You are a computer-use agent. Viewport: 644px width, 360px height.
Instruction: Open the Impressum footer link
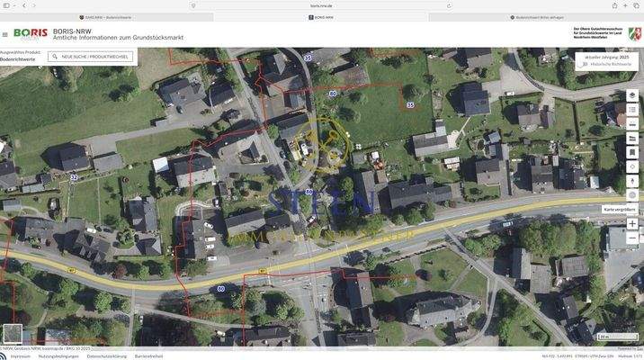(21, 356)
